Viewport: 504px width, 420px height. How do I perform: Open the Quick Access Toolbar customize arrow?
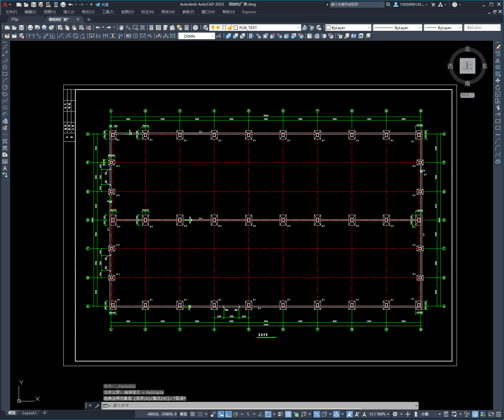click(91, 5)
